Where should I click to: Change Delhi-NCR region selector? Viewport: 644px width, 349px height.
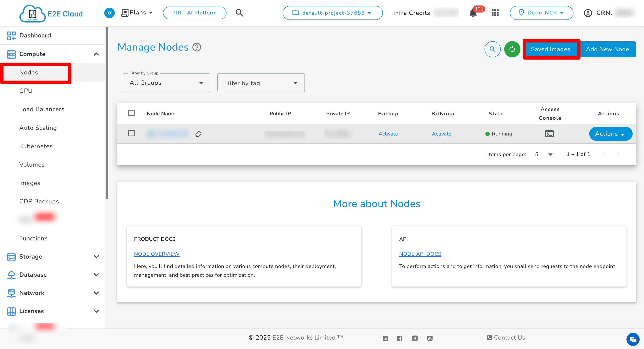(x=541, y=13)
